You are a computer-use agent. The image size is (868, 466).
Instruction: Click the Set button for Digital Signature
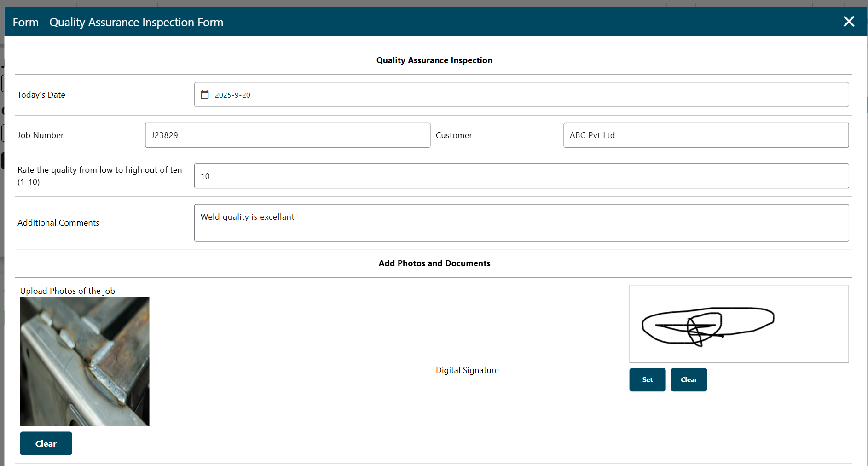(647, 379)
